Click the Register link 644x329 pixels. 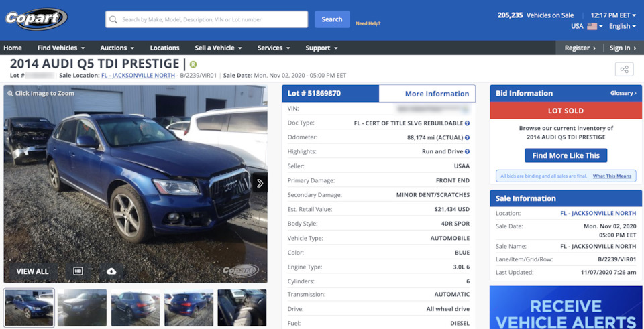(x=580, y=48)
